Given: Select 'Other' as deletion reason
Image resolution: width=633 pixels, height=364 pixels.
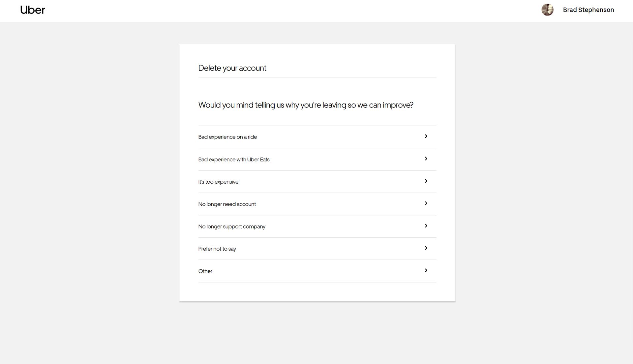Looking at the screenshot, I should pos(317,270).
